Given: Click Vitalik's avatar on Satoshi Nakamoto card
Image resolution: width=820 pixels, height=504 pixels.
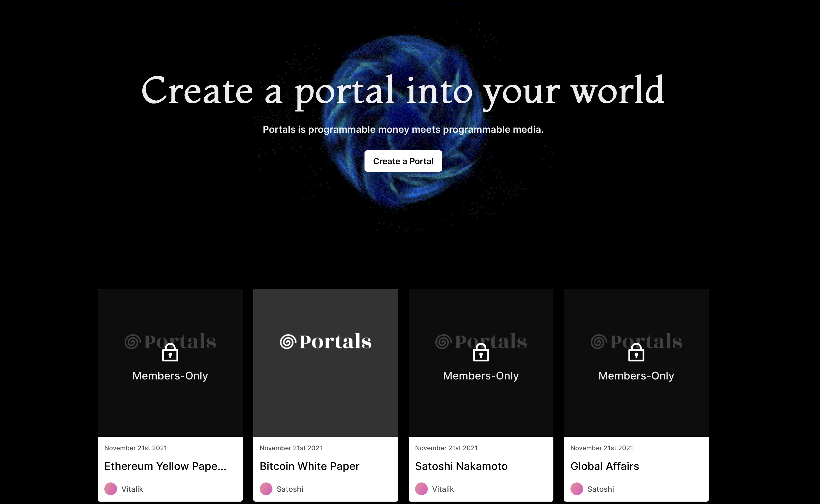Looking at the screenshot, I should (x=421, y=489).
